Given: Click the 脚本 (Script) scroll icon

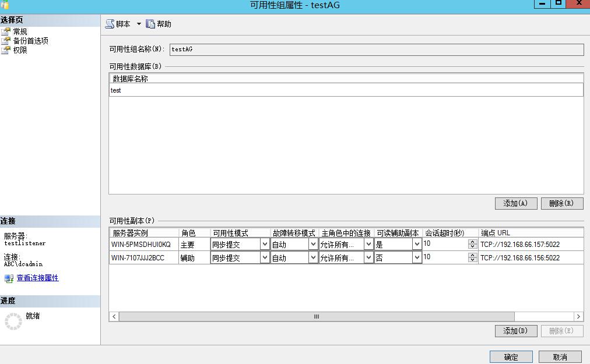Looking at the screenshot, I should pos(110,24).
